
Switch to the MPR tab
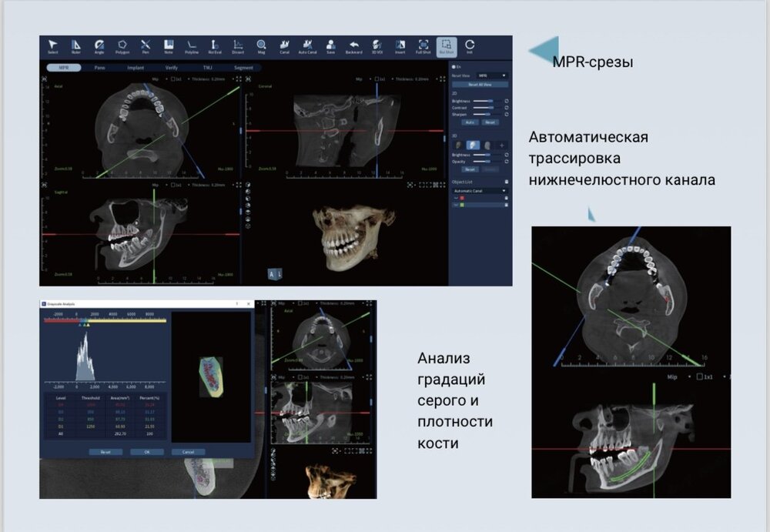pyautogui.click(x=64, y=68)
